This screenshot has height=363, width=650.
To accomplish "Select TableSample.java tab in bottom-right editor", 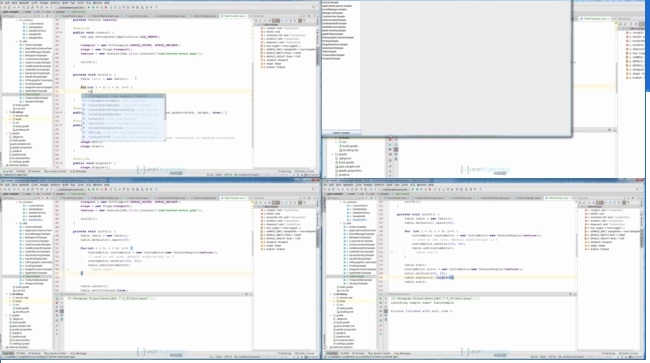I will click(x=558, y=198).
